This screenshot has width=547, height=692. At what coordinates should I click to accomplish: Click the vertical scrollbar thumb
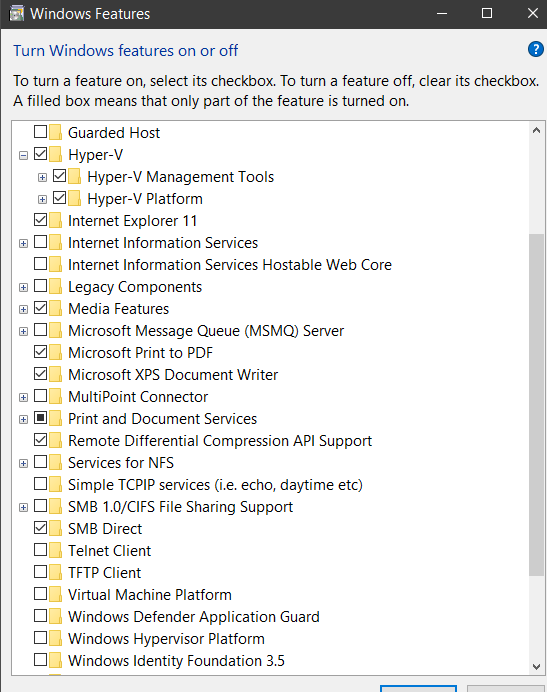(536, 405)
